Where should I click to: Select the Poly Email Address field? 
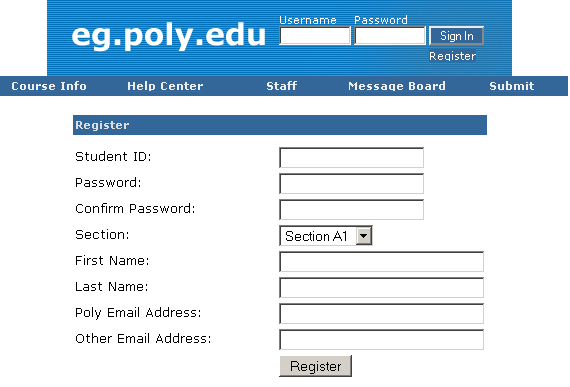tap(381, 314)
